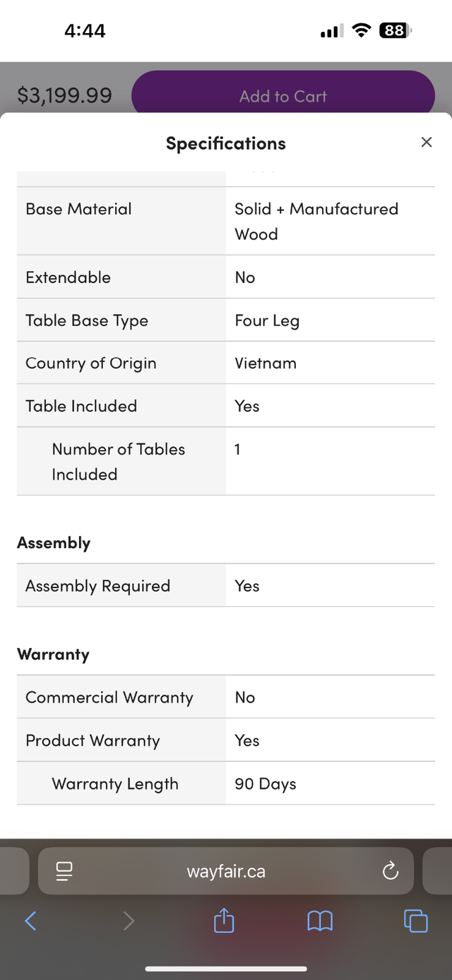452x980 pixels.
Task: Tap the Table Base Type row
Action: pos(226,320)
